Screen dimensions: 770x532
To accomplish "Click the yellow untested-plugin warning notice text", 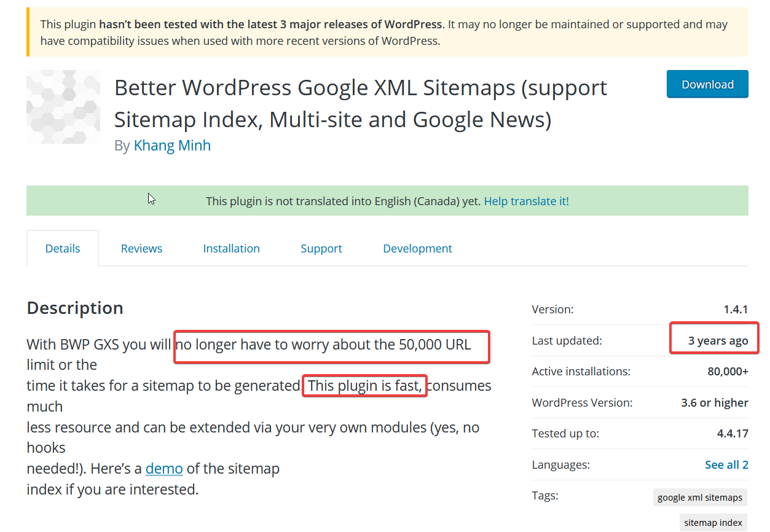I will tap(384, 33).
